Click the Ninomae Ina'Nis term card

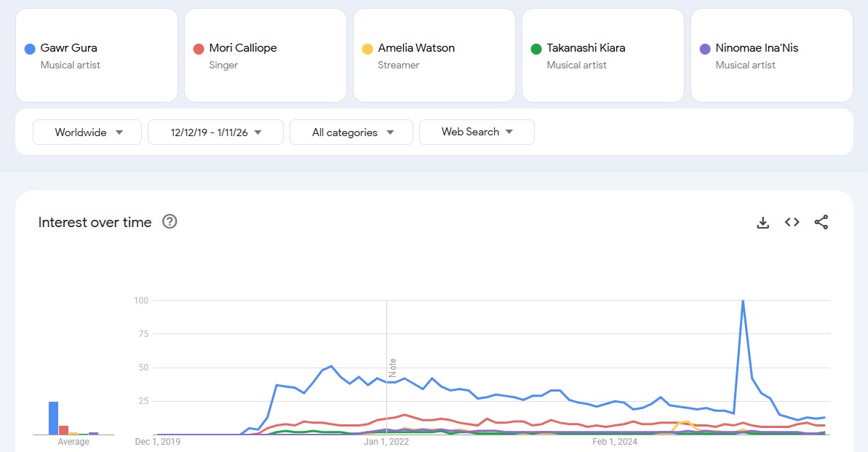[772, 55]
